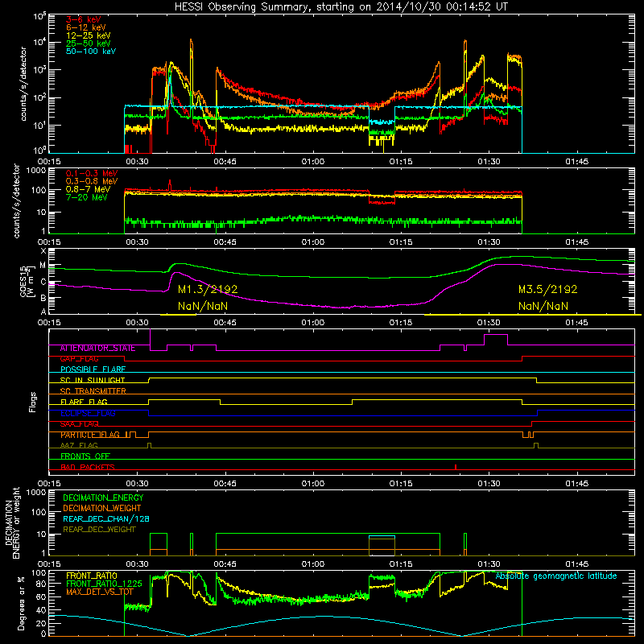Select the SAA_FLAG label
Screen dimensions: 644x644
point(79,423)
